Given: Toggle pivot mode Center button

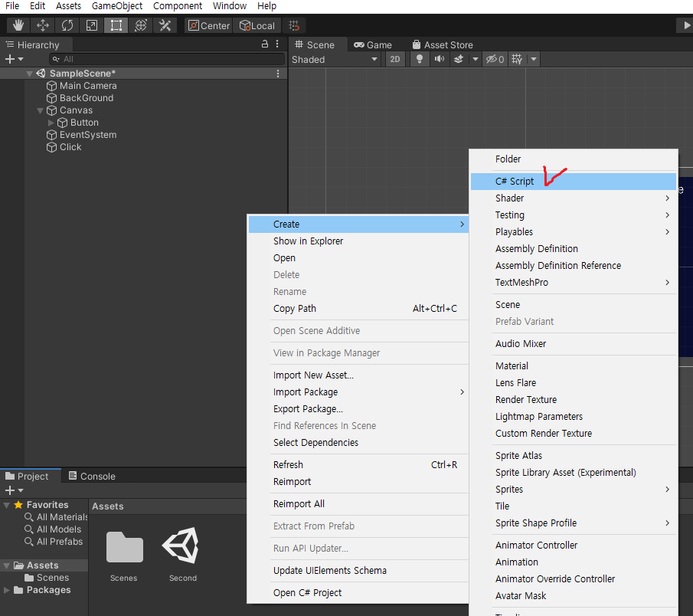Looking at the screenshot, I should pos(208,25).
